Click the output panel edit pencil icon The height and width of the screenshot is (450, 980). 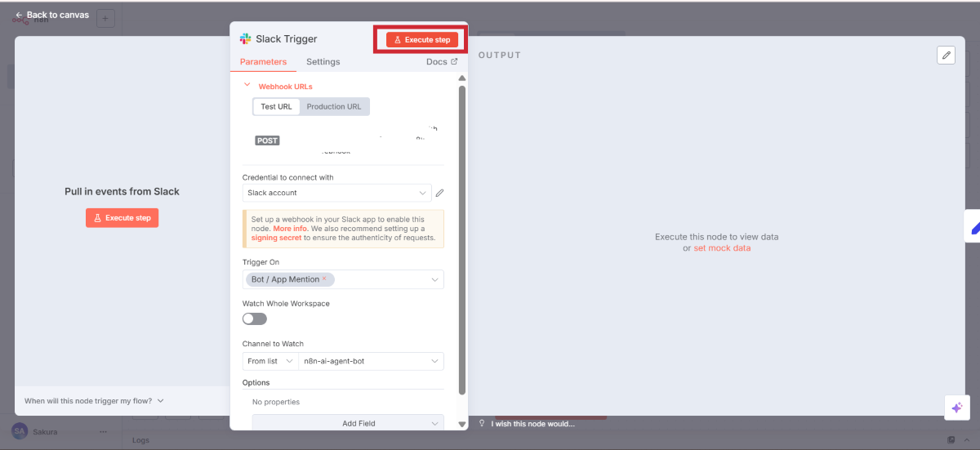946,55
